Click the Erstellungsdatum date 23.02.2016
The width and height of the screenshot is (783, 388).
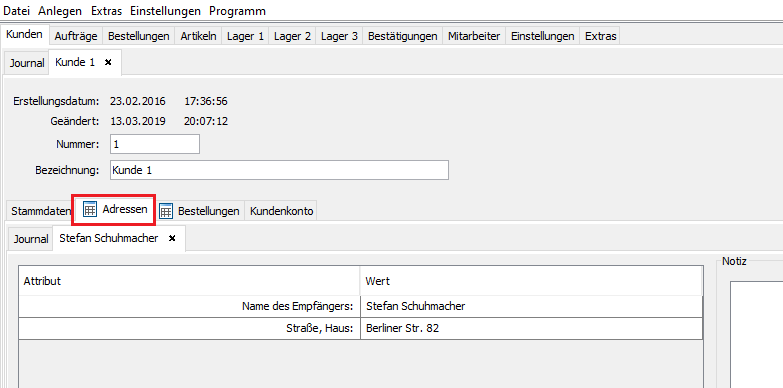pos(138,101)
